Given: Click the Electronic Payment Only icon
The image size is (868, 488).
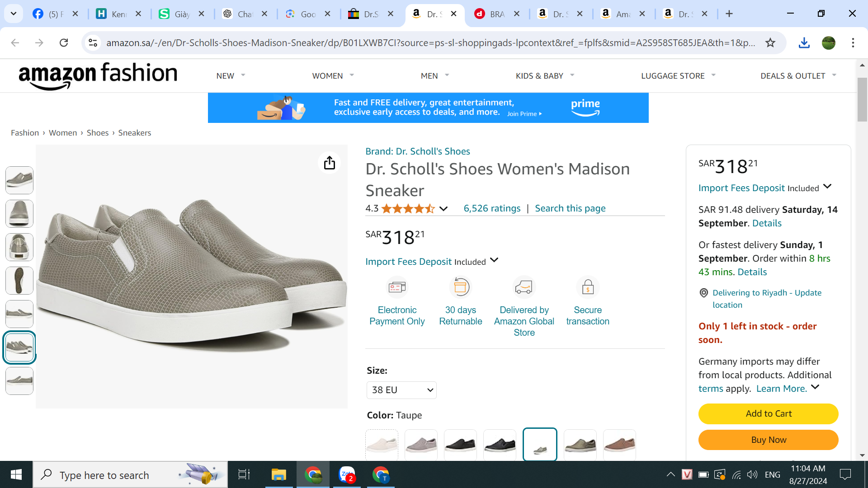Looking at the screenshot, I should [x=397, y=287].
